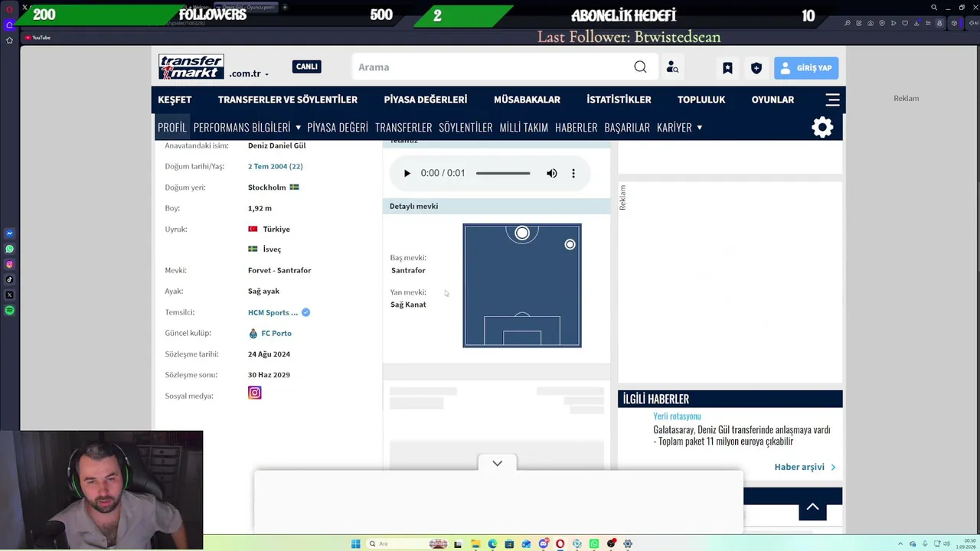Expand the collapsed content chevron
This screenshot has height=551, width=980.
(497, 463)
